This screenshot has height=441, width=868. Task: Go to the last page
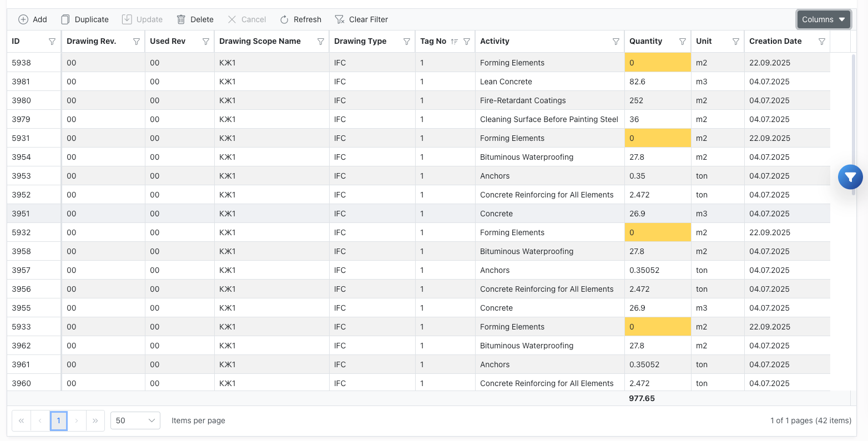pyautogui.click(x=95, y=420)
